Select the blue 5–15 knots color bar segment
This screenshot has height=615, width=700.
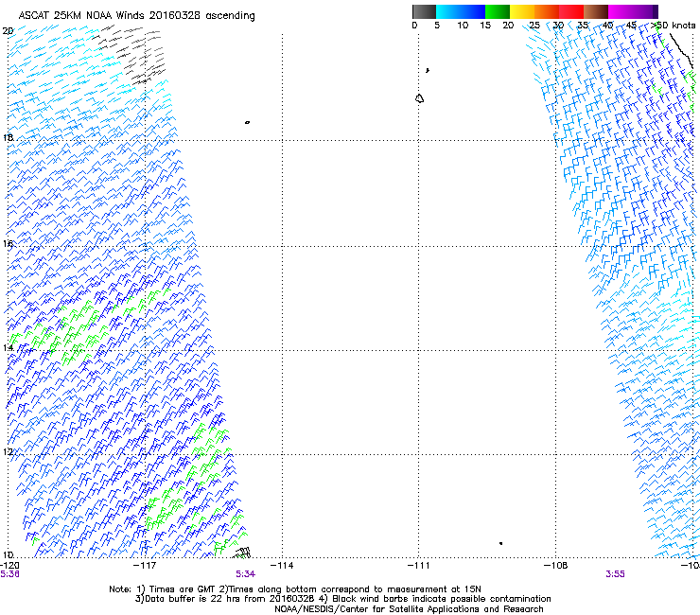(461, 11)
